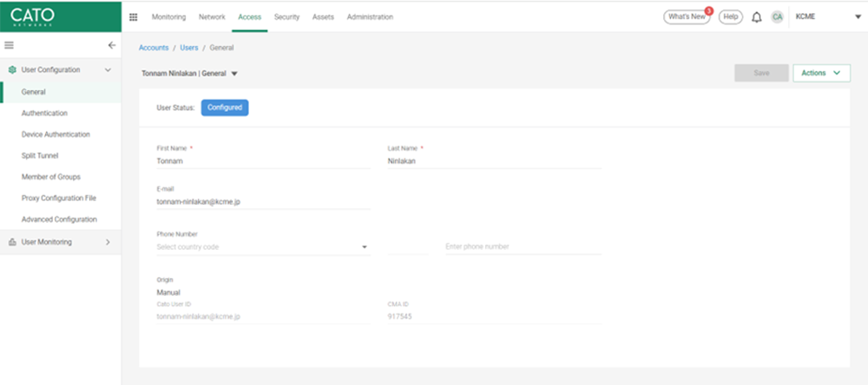Screen dimensions: 868x385
Task: Go to the Administration tab
Action: 370,17
